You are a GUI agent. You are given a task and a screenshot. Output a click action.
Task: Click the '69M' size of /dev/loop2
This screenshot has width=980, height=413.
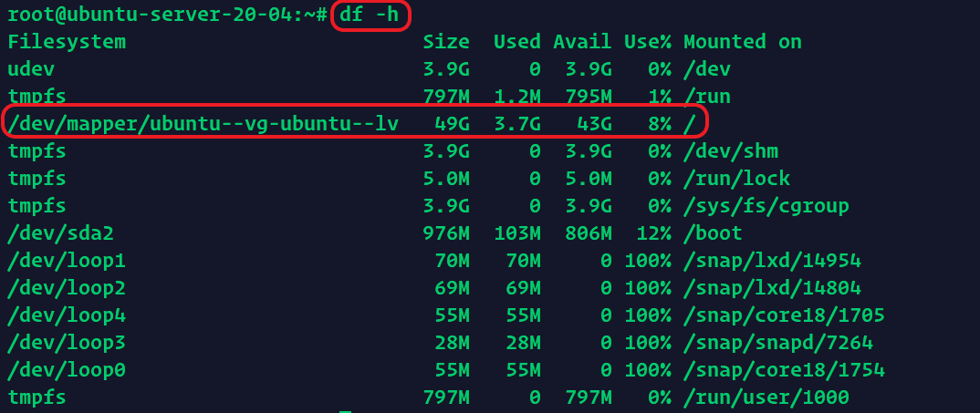pyautogui.click(x=452, y=288)
